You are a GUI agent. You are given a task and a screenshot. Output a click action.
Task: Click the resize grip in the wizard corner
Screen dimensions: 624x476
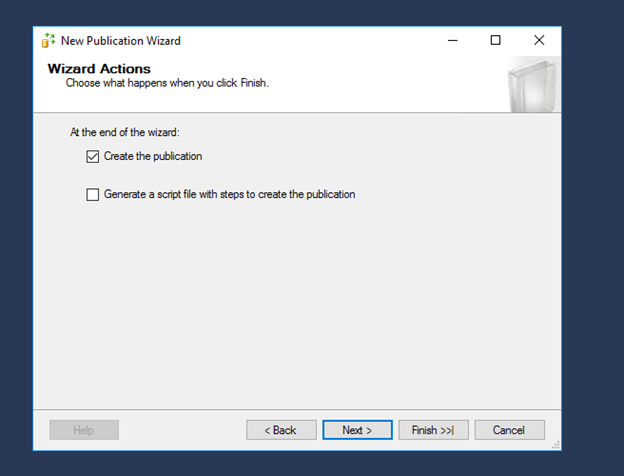556,445
